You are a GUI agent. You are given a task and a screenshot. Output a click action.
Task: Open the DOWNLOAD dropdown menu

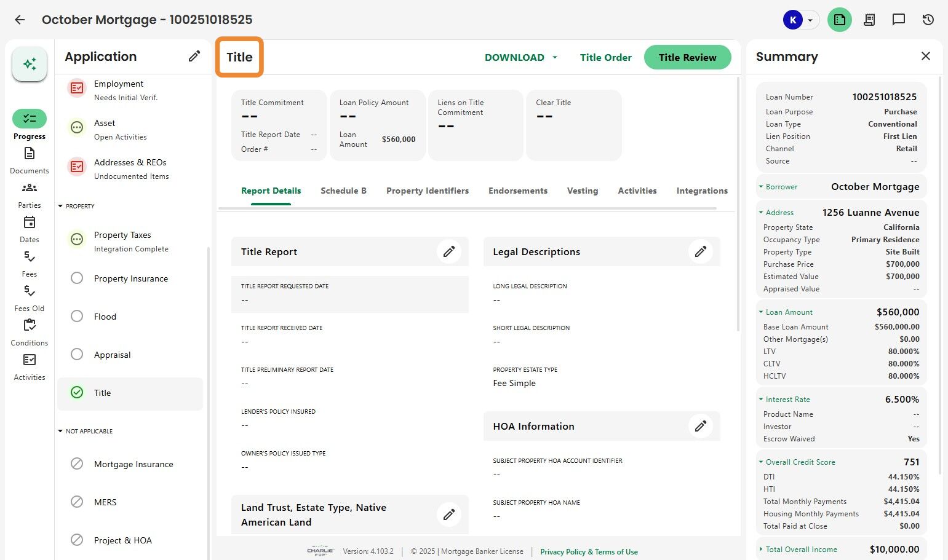tap(520, 57)
